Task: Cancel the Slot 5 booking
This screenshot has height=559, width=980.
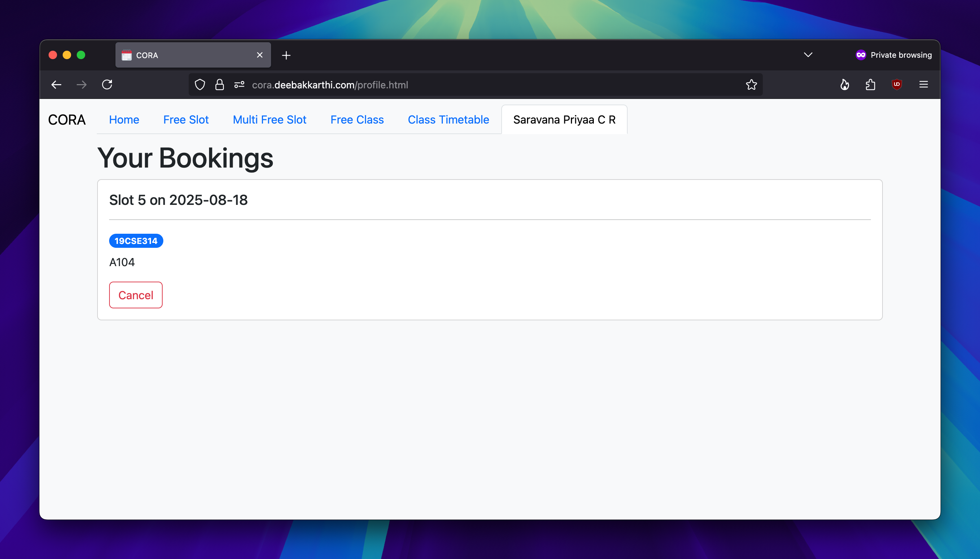Action: tap(136, 295)
